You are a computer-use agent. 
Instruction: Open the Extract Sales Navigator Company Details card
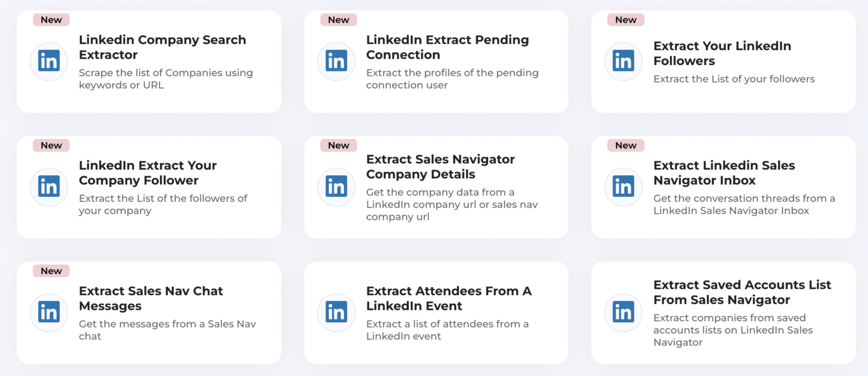[x=436, y=187]
